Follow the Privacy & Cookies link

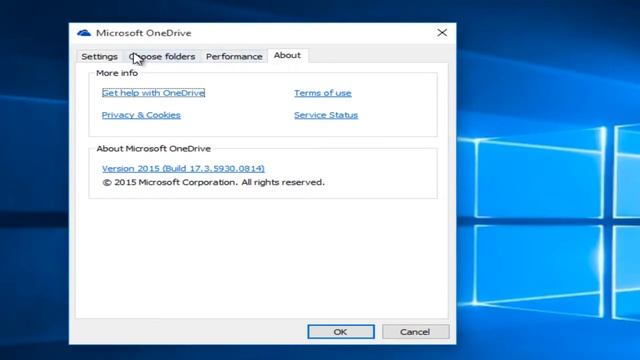click(x=141, y=115)
